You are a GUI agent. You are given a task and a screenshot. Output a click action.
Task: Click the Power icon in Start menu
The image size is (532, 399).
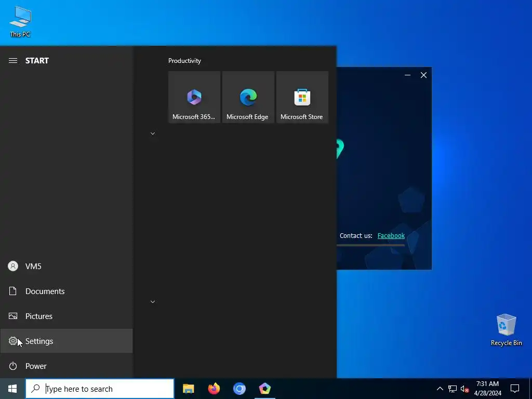13,366
